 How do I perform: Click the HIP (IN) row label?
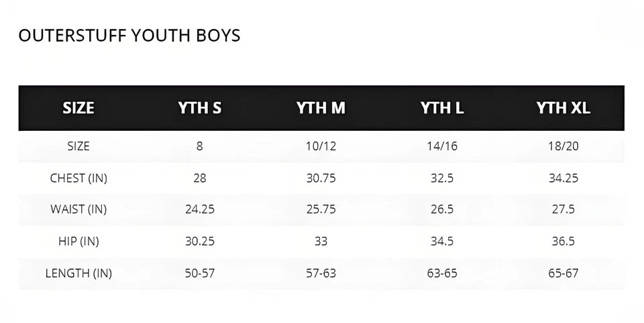pyautogui.click(x=78, y=241)
